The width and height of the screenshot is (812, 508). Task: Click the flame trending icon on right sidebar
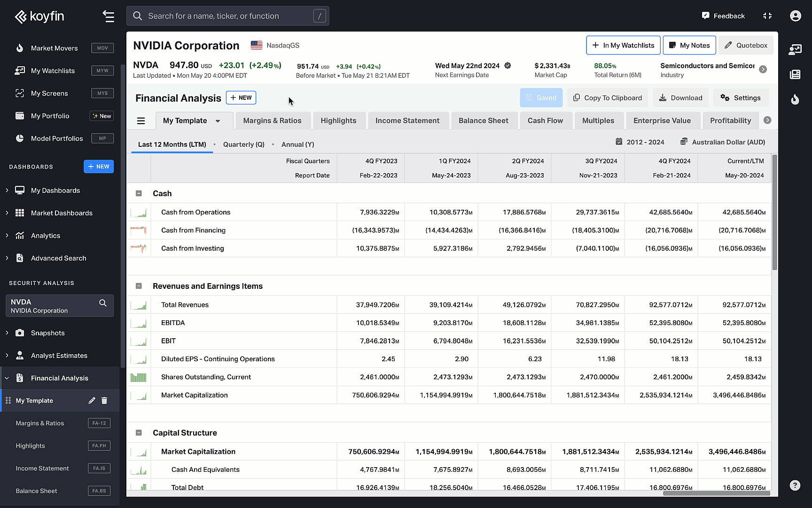click(795, 99)
